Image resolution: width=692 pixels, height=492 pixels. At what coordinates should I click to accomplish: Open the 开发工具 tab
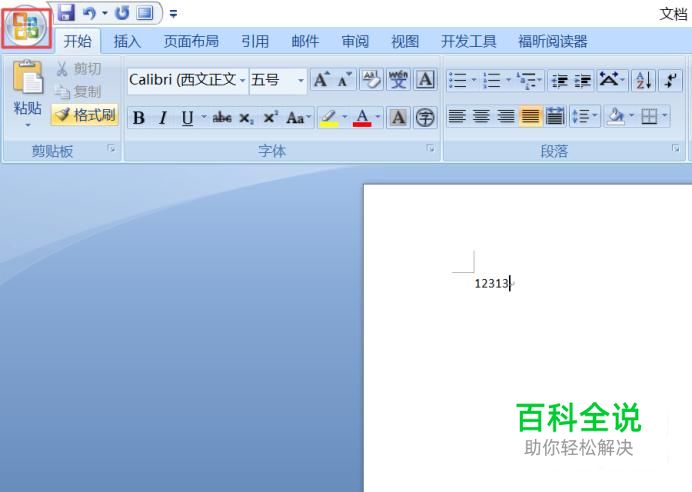(x=468, y=41)
